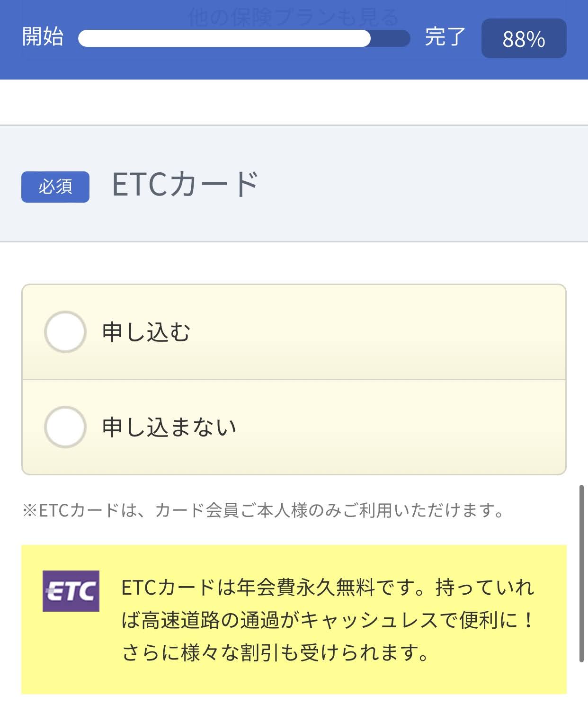The height and width of the screenshot is (722, 588).
Task: Select the 申し込む radio button
Action: [x=65, y=332]
